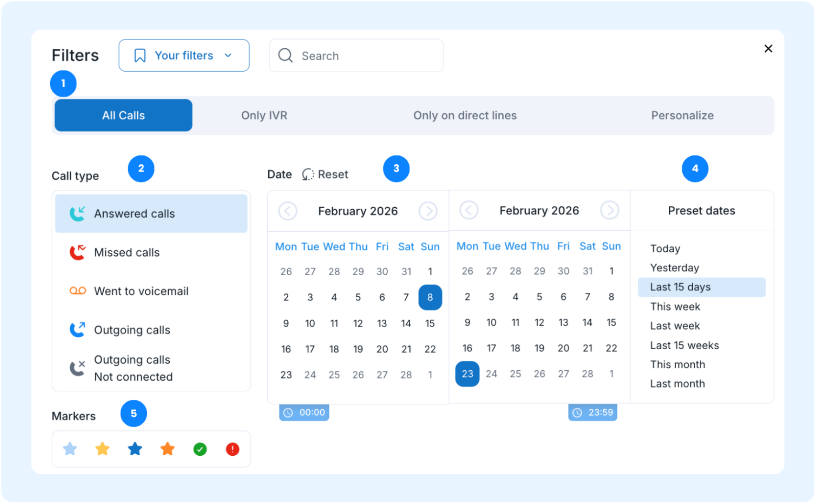Choose the dark blue star marker

click(135, 449)
